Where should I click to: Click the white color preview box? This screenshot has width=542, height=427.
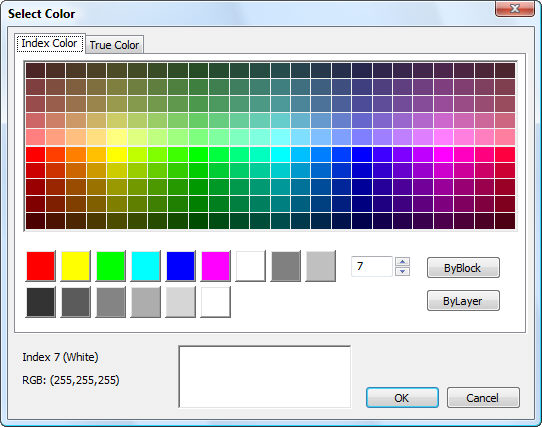264,377
